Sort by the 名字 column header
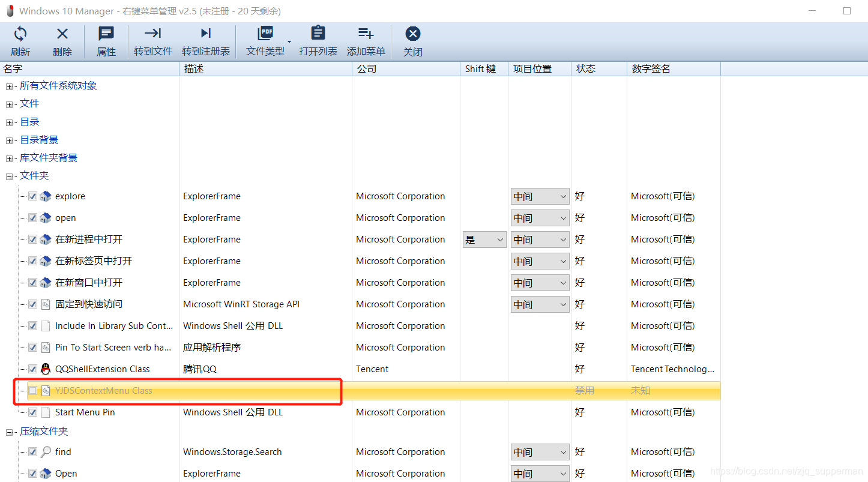 [x=89, y=69]
